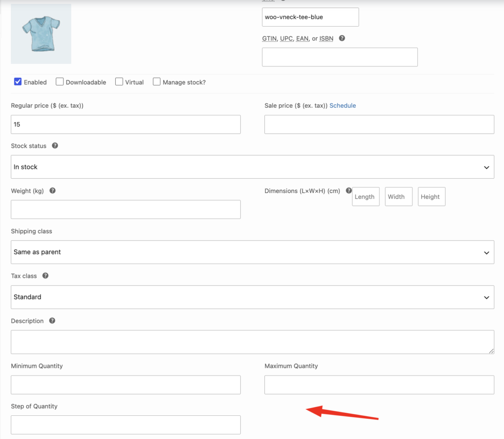The height and width of the screenshot is (439, 504).
Task: Open the Shipping class dropdown
Action: click(252, 252)
